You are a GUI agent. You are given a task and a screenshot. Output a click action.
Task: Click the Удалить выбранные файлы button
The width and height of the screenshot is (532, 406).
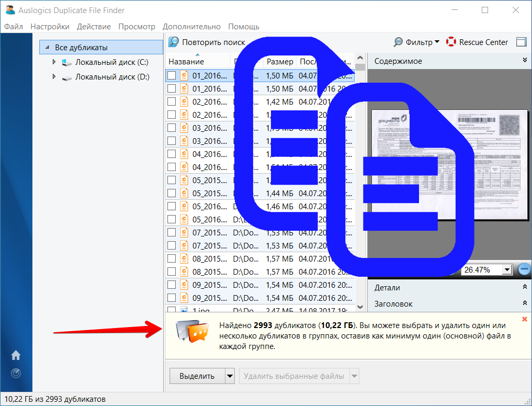click(294, 376)
